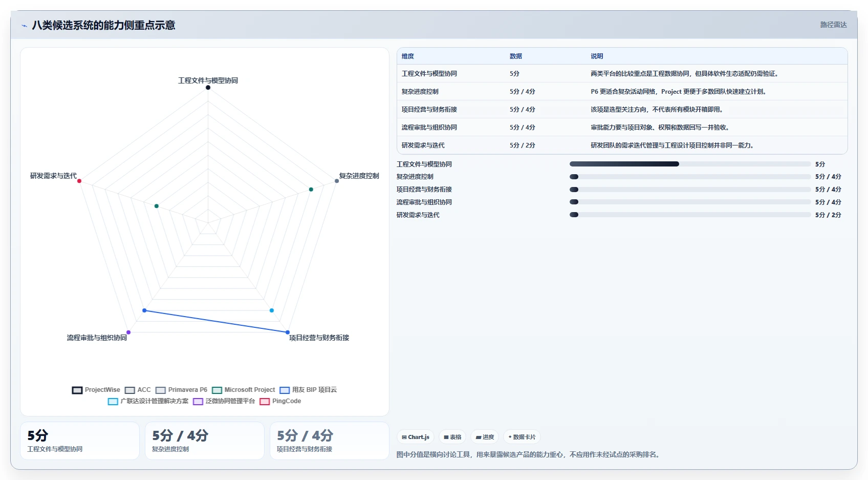The width and height of the screenshot is (868, 480).
Task: Click the Chart.js chip
Action: pyautogui.click(x=416, y=437)
